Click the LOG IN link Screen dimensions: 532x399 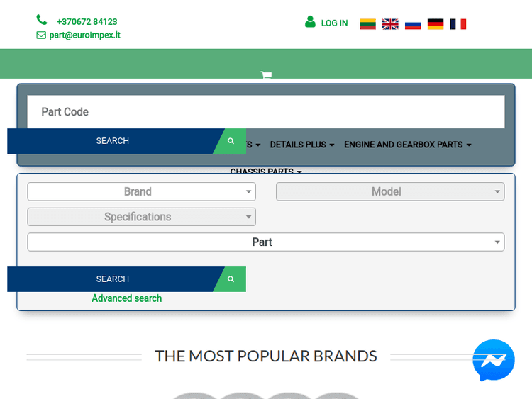pyautogui.click(x=334, y=23)
